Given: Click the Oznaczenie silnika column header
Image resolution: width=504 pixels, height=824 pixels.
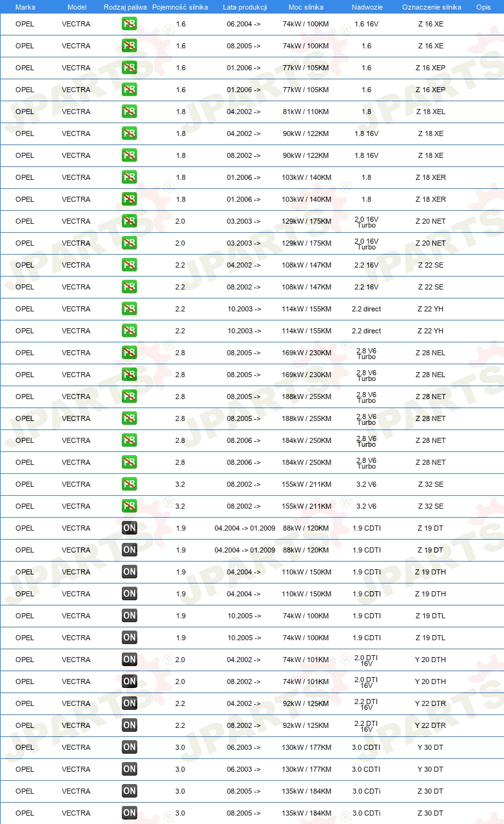Looking at the screenshot, I should click(431, 7).
